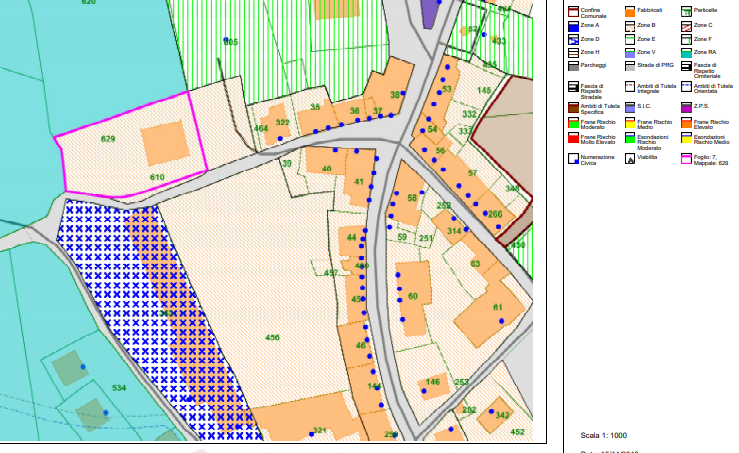This screenshot has width=739, height=453.
Task: Select the brown legend swatch
Action: 575,106
